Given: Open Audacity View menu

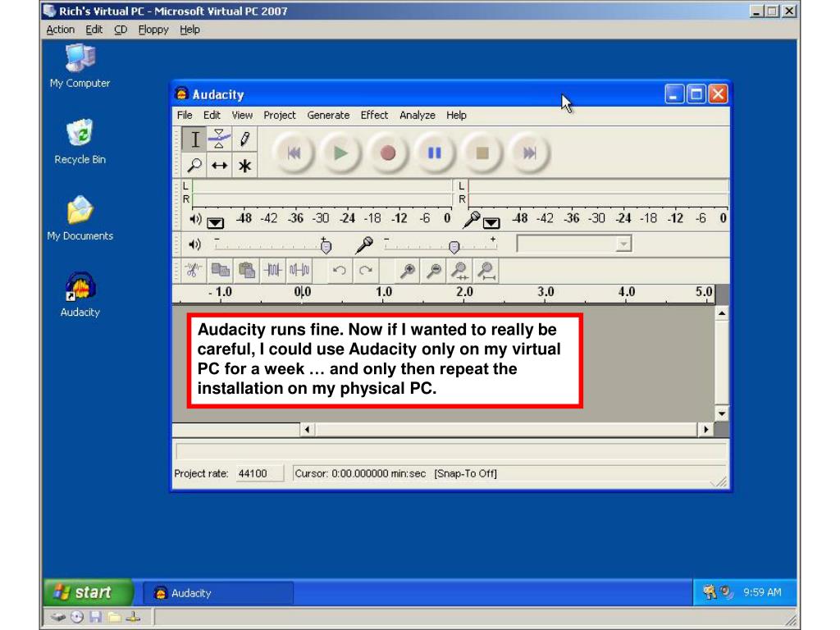Looking at the screenshot, I should [x=242, y=115].
